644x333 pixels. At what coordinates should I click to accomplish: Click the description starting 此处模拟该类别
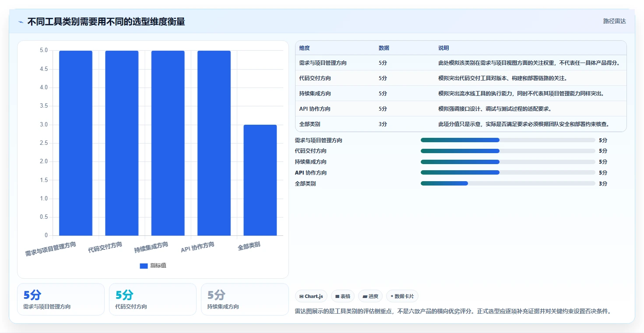(x=529, y=63)
